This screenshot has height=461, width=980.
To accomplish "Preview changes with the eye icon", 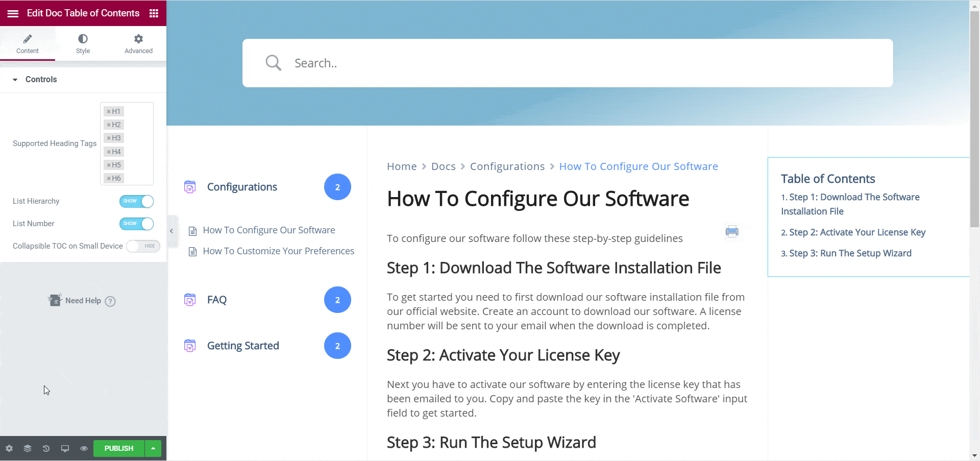I will pos(83,448).
